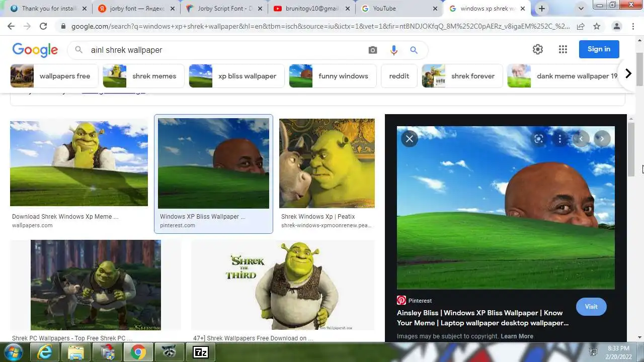Open Shrek the Third wallpaper thumbnail
The image size is (644, 362).
click(283, 285)
